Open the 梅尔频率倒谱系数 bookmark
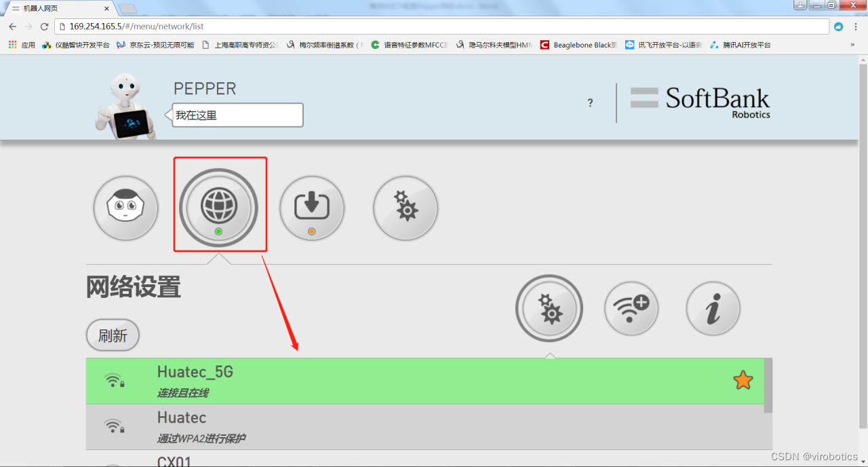This screenshot has width=868, height=467. point(325,45)
